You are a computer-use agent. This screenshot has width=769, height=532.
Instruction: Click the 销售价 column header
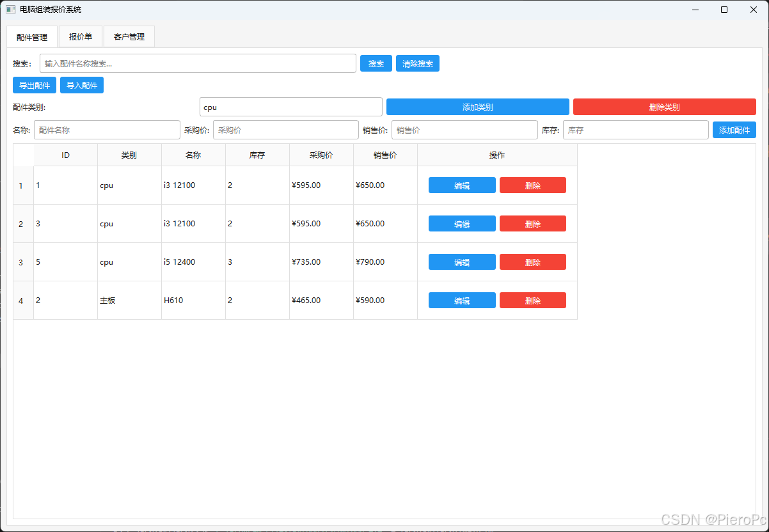(385, 155)
